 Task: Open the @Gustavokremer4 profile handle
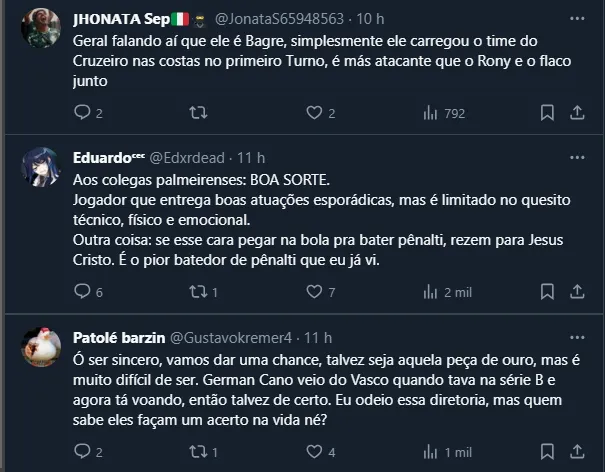[229, 337]
